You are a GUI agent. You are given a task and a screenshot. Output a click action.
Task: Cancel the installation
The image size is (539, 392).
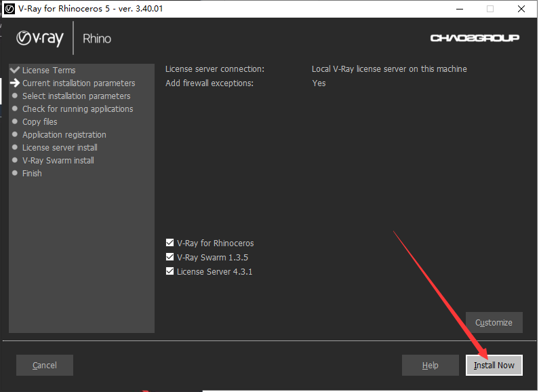(x=44, y=365)
